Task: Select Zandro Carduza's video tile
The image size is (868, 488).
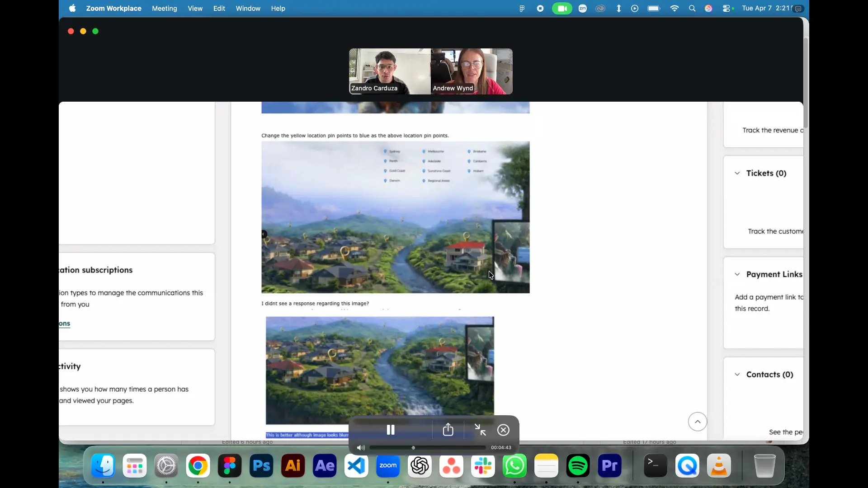Action: pyautogui.click(x=390, y=71)
